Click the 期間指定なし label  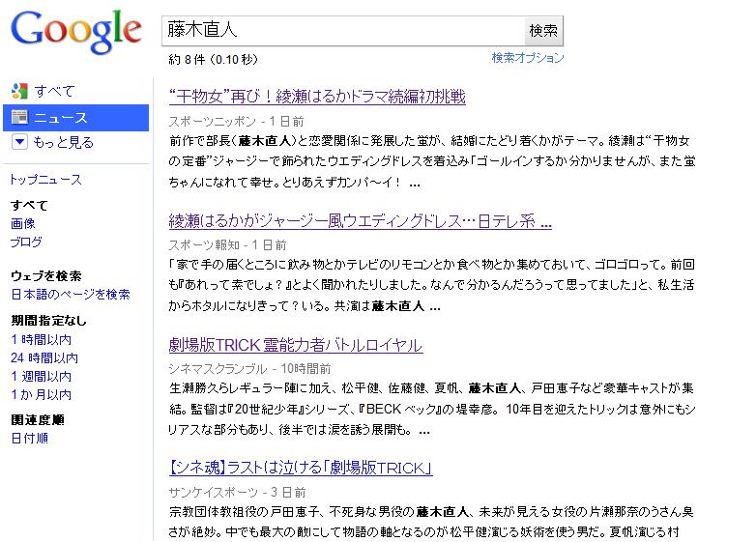(x=48, y=321)
